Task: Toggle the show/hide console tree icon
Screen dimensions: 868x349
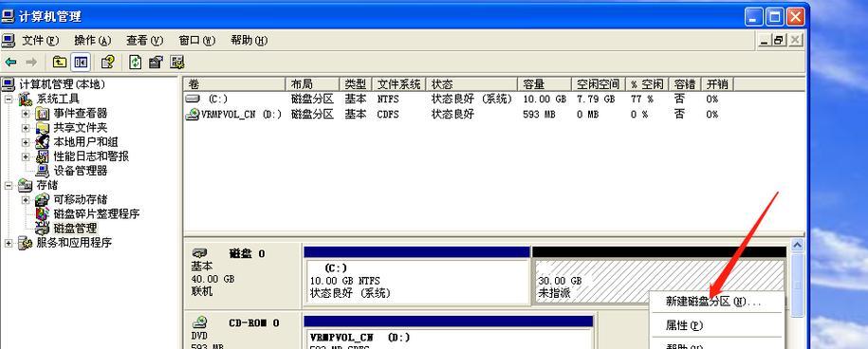Action: coord(81,62)
